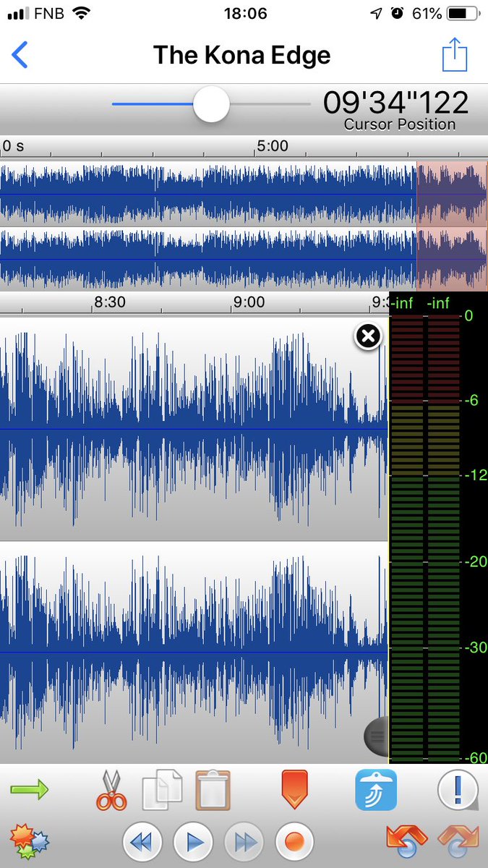Click the "Cursor Position" label
This screenshot has height=868, width=488.
400,124
